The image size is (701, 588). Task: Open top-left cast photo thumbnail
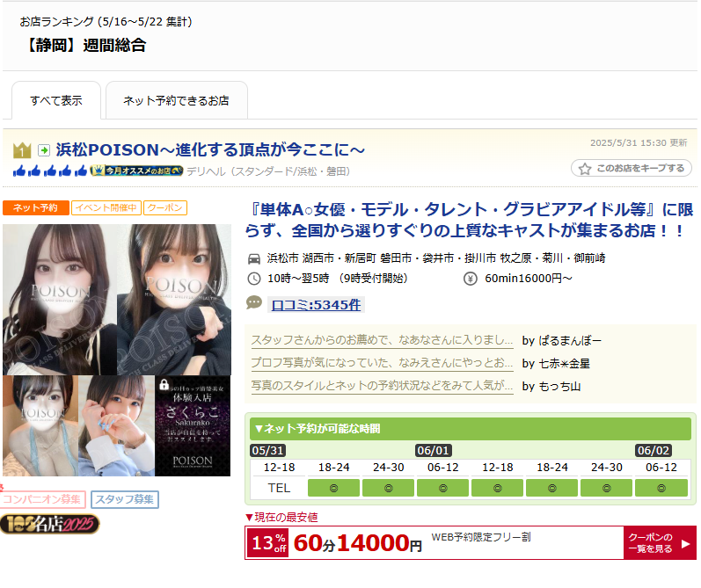tap(60, 300)
